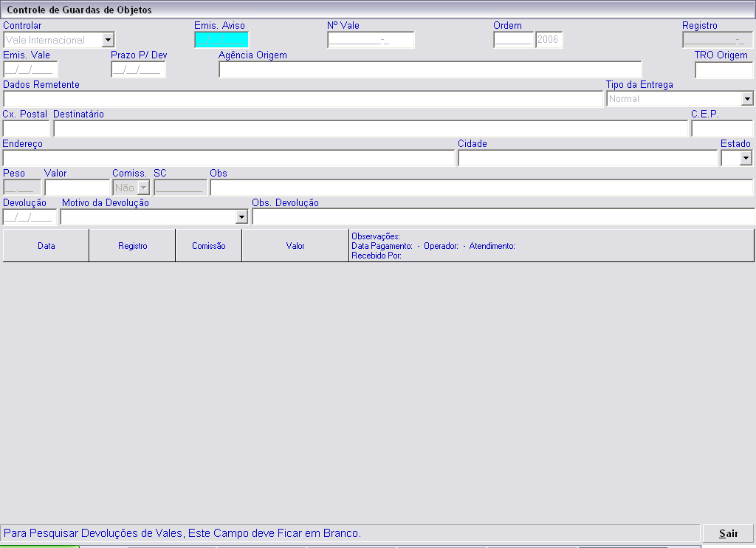The width and height of the screenshot is (756, 548).
Task: Open the Comiss. dropdown showing Não
Action: (x=143, y=188)
